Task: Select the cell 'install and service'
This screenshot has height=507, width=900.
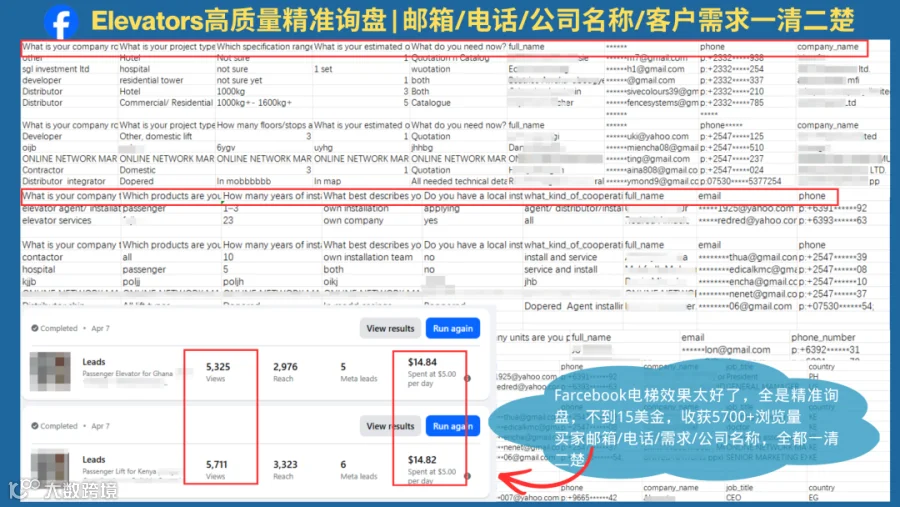Action: 560,257
